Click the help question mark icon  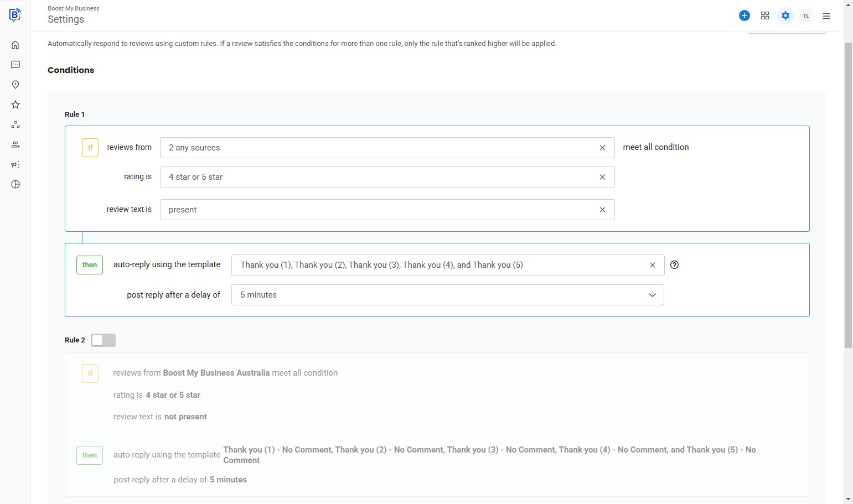(674, 265)
